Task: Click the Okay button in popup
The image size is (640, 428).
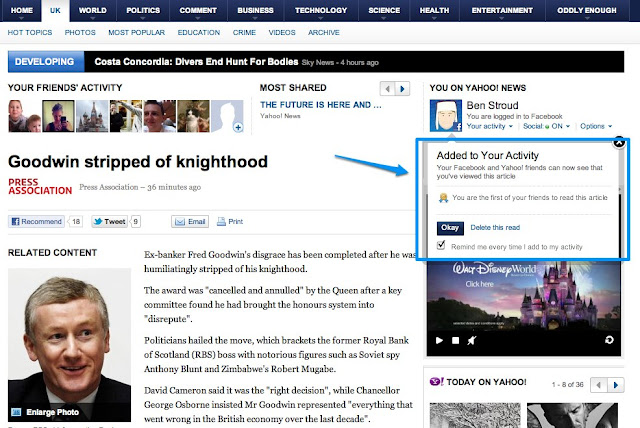Action: tap(450, 228)
